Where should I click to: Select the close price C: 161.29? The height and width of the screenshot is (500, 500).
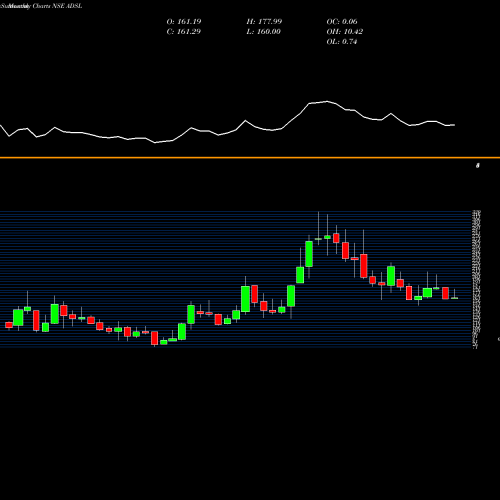point(184,32)
